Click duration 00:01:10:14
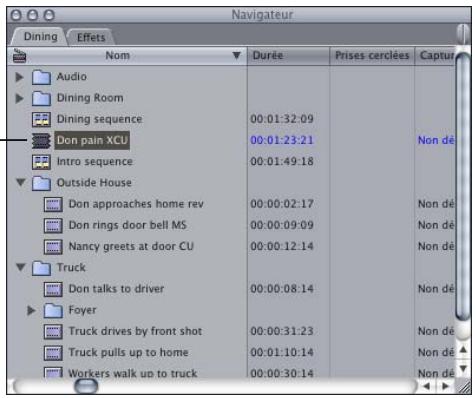Image resolution: width=476 pixels, height=398 pixels. pyautogui.click(x=282, y=352)
